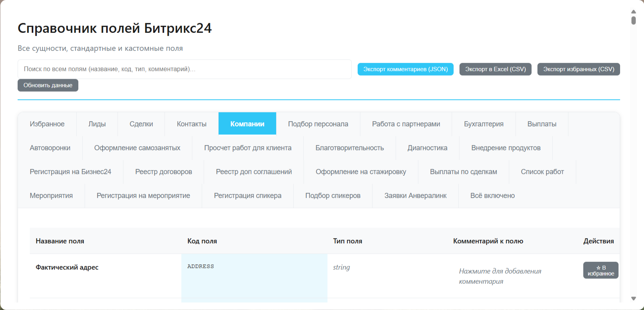Select the Автоворонки tab

[x=50, y=148]
